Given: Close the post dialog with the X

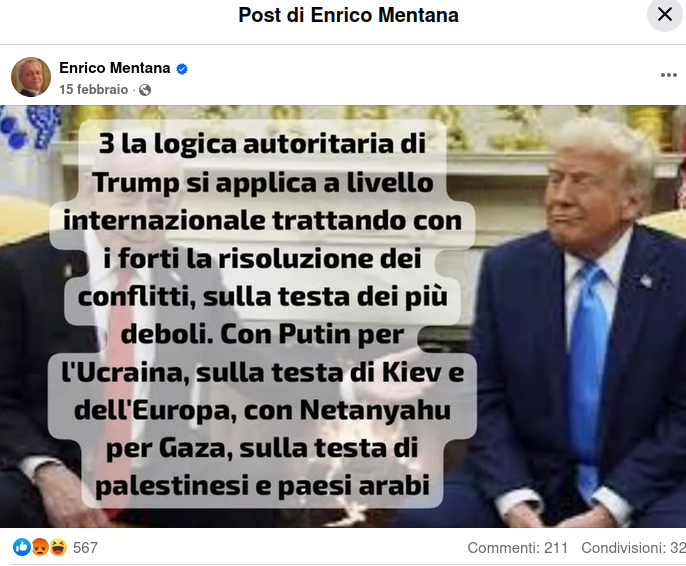Looking at the screenshot, I should [x=665, y=14].
